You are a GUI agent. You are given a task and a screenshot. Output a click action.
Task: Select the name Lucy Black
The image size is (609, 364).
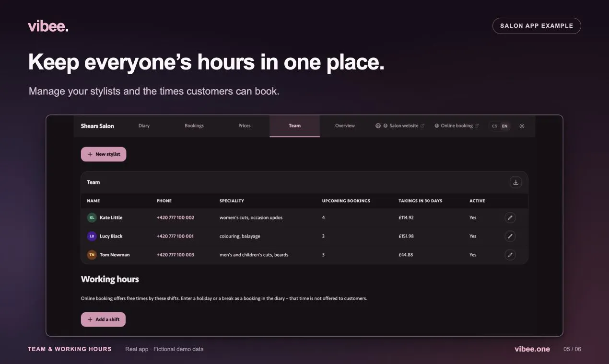tap(111, 236)
